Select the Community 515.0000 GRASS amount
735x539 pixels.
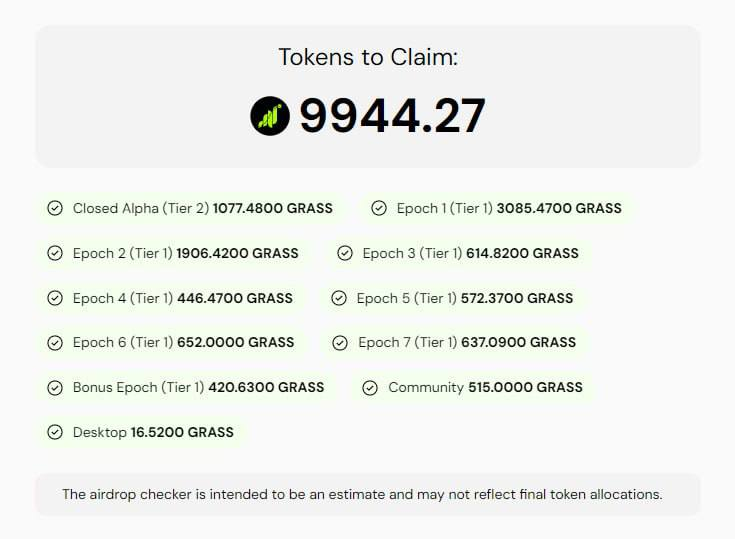tap(525, 388)
